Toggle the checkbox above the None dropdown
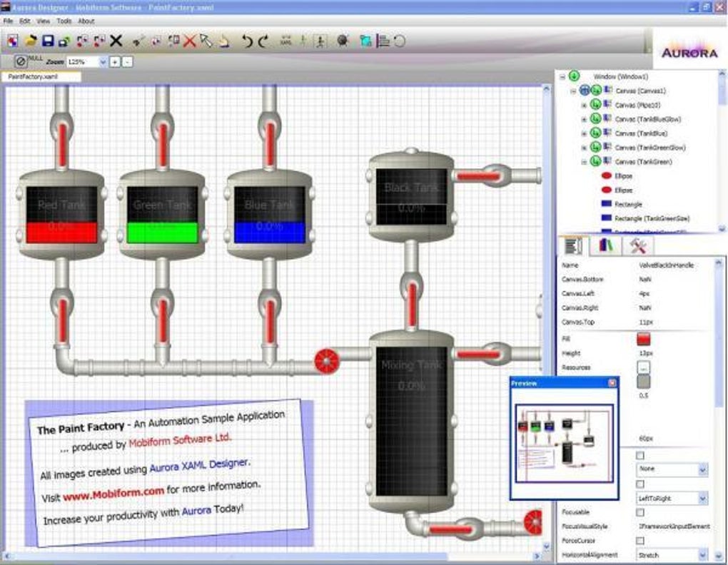728x565 pixels. [x=640, y=456]
